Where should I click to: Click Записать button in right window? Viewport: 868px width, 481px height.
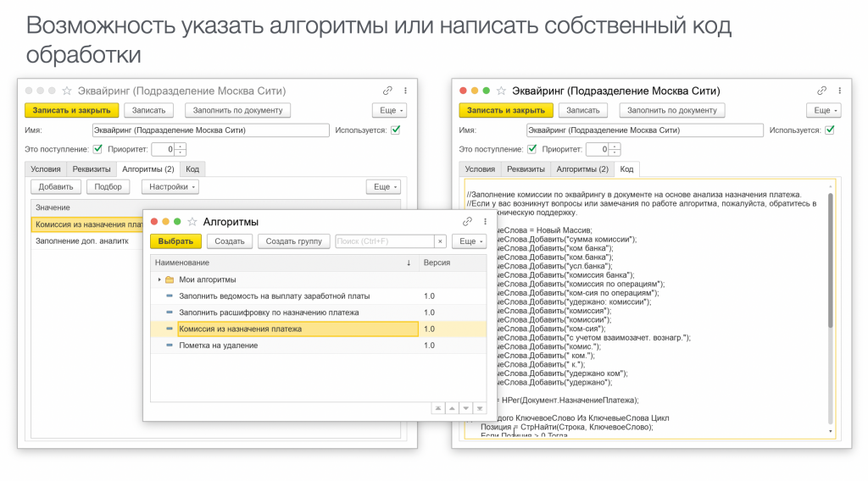coord(582,111)
